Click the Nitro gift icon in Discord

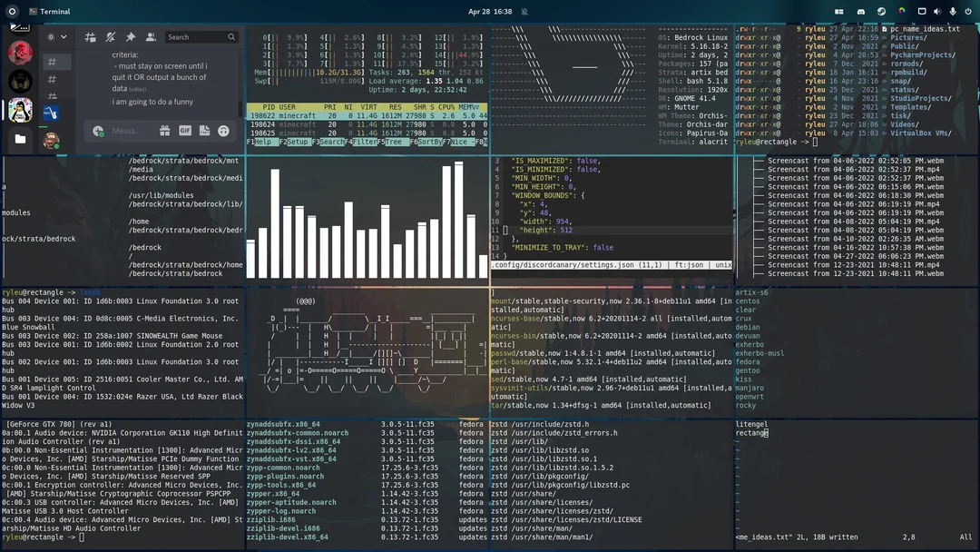pos(165,132)
